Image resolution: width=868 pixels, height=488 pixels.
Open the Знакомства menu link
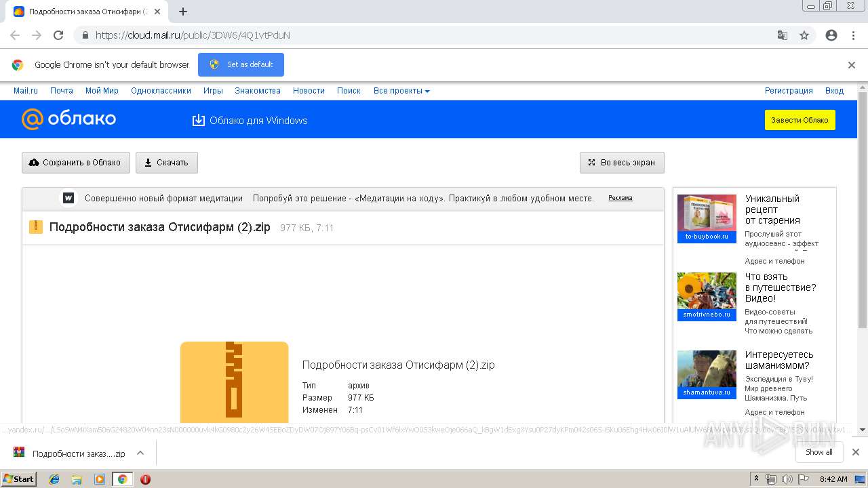(x=258, y=91)
